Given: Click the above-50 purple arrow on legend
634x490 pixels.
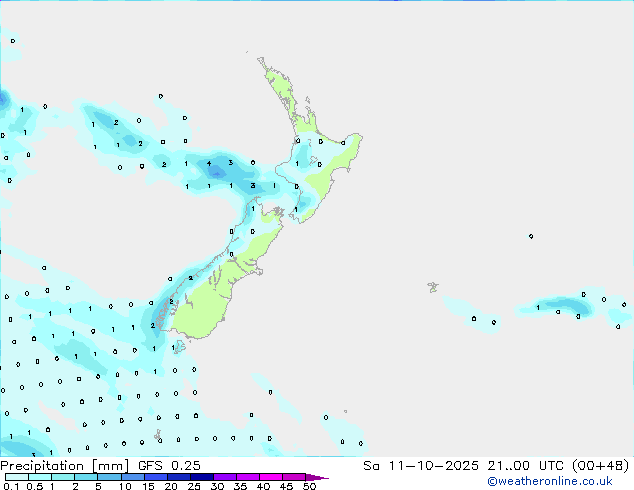Looking at the screenshot, I should [317, 477].
